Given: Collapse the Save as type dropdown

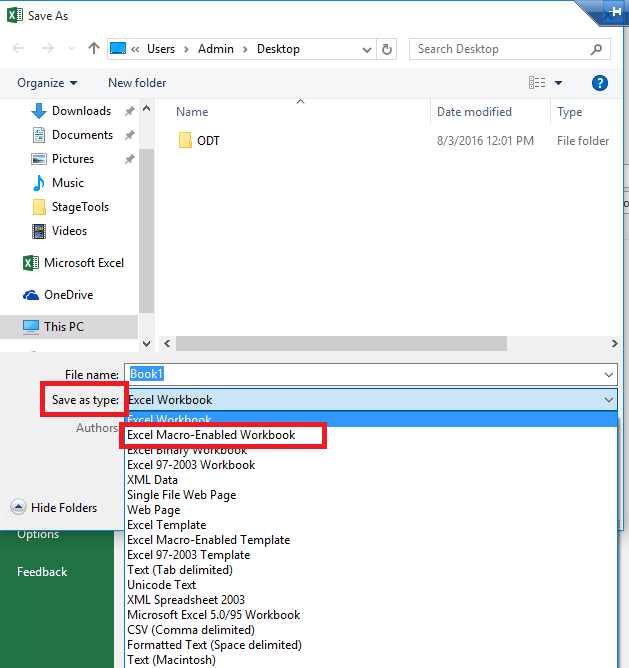Looking at the screenshot, I should [609, 400].
